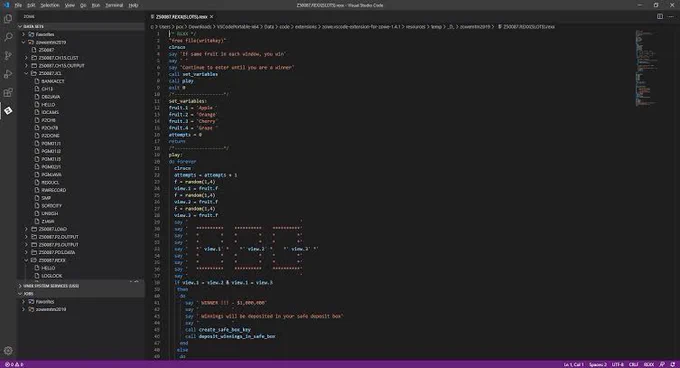Expand the Z50087.LOAD data set

point(26,229)
